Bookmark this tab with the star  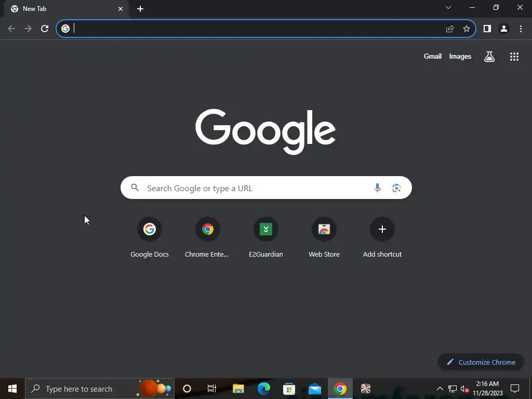(x=467, y=29)
